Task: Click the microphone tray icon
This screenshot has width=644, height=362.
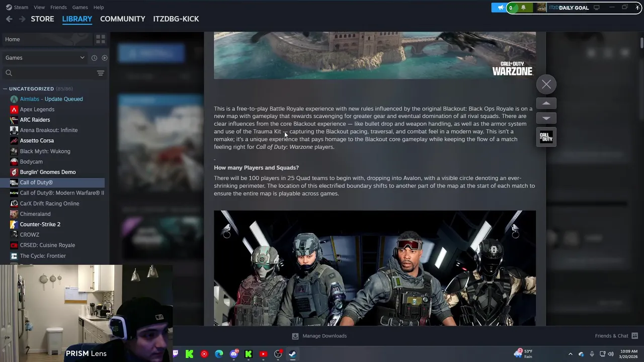Action: [x=592, y=354]
